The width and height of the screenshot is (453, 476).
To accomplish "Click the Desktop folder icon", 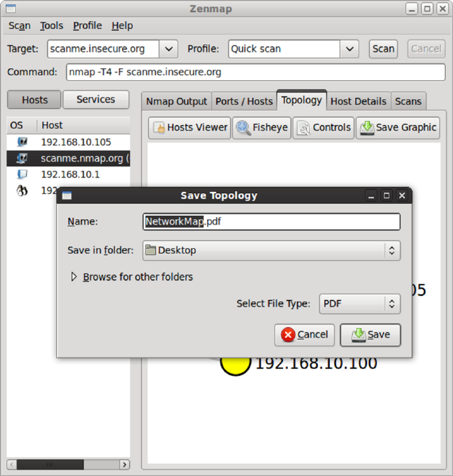I will pos(150,250).
